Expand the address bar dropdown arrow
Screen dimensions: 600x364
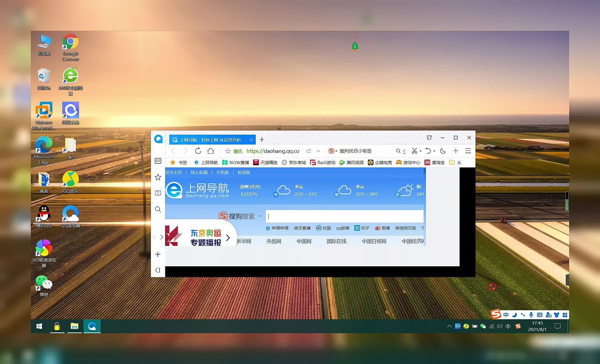(318, 151)
